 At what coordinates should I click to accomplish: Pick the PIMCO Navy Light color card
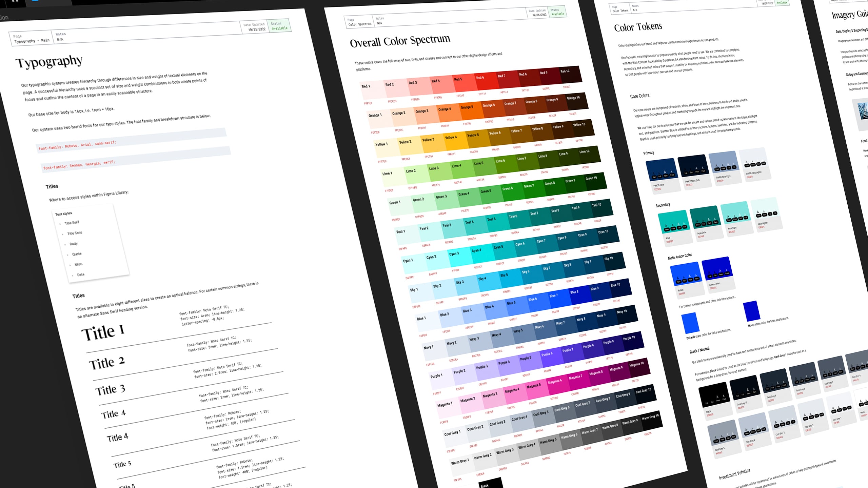(x=725, y=168)
